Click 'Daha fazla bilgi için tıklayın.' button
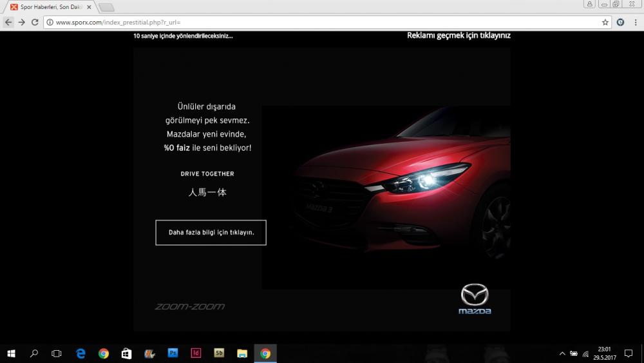 (x=211, y=233)
